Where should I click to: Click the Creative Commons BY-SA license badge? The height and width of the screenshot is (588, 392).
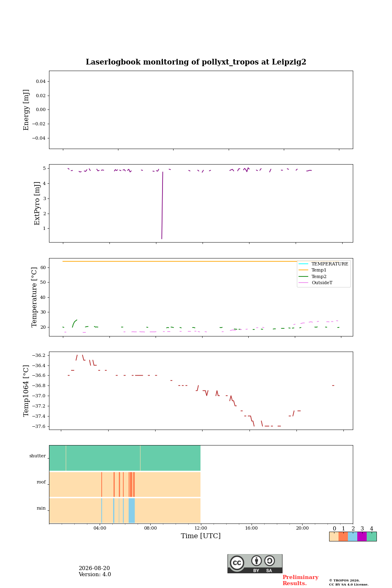[x=255, y=563]
